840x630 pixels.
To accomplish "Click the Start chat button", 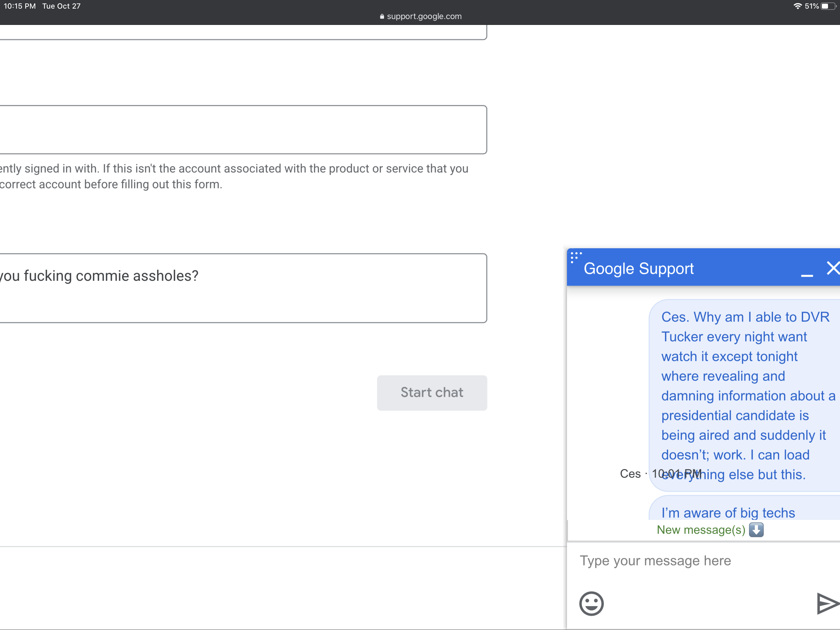I will (432, 393).
